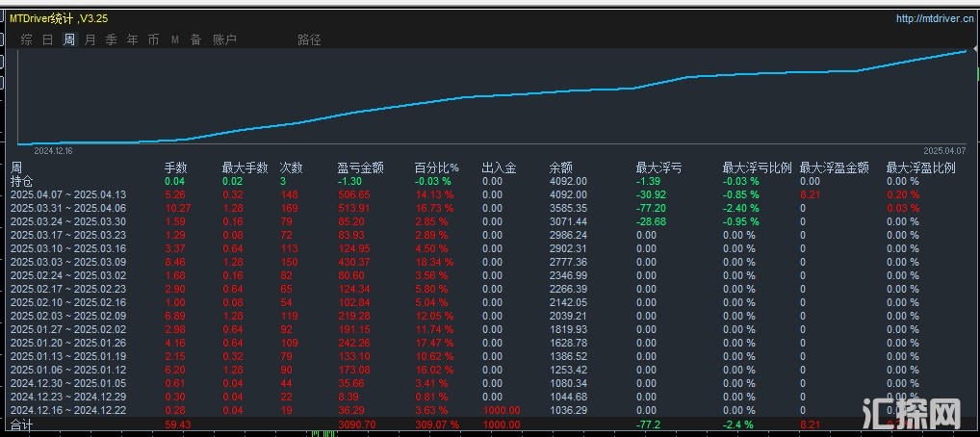
Task: Click chart start date 2024.12.16
Action: click(x=53, y=151)
